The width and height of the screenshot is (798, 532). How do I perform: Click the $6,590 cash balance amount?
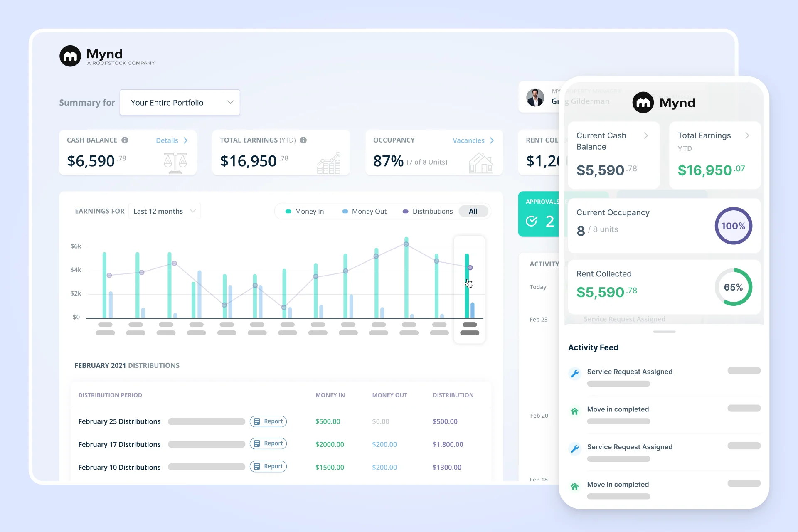click(96, 161)
